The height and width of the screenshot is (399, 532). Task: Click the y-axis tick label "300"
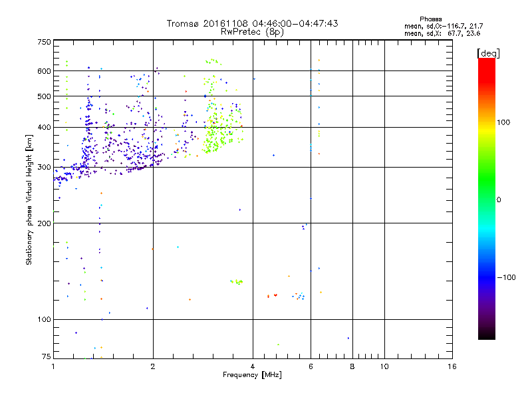coord(44,167)
